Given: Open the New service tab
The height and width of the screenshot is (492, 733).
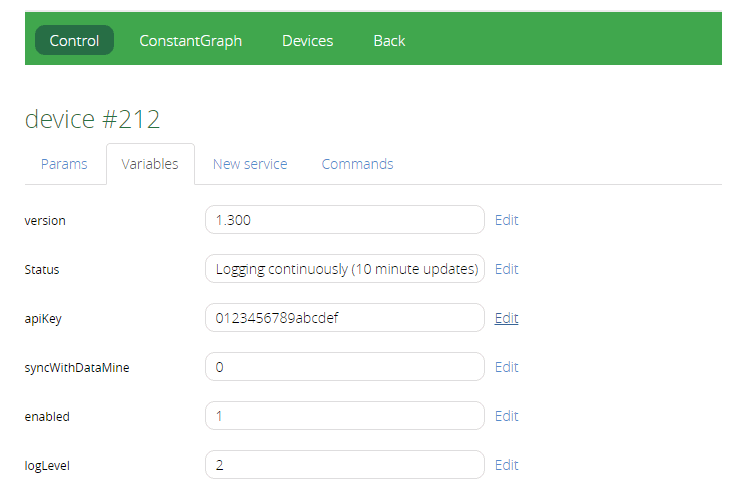Looking at the screenshot, I should (250, 164).
